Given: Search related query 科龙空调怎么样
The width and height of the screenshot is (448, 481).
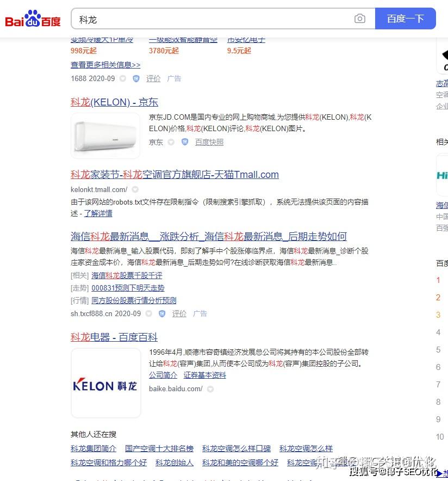Looking at the screenshot, I should tap(306, 449).
